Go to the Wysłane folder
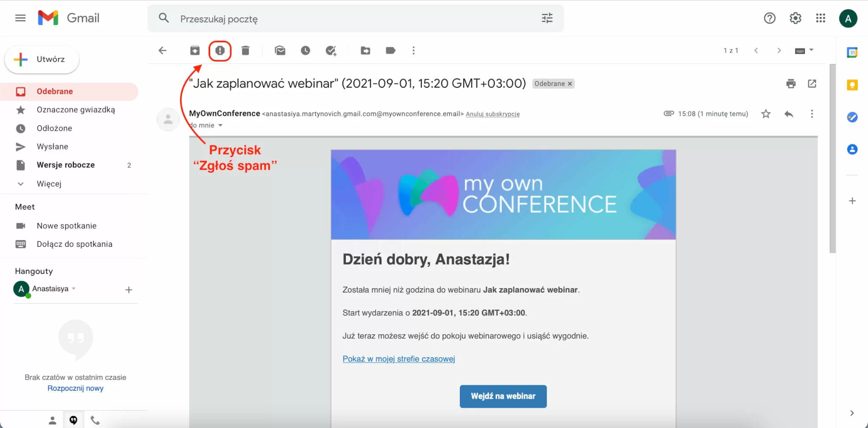This screenshot has width=868, height=428. [53, 146]
